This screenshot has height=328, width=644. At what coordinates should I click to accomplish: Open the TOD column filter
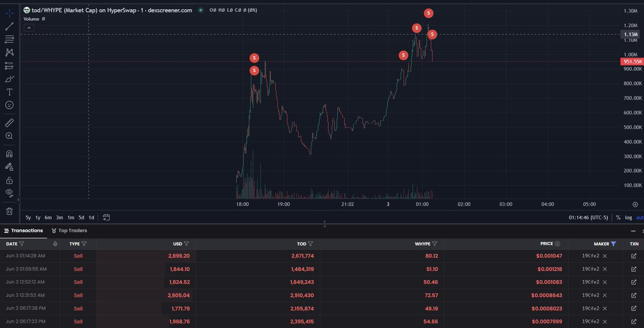coord(311,244)
